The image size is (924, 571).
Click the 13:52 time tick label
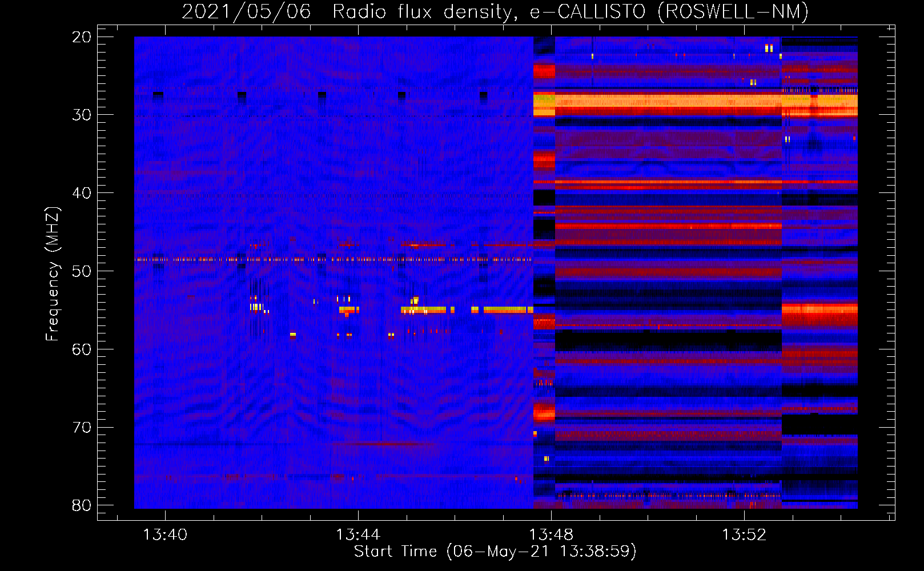(x=744, y=535)
